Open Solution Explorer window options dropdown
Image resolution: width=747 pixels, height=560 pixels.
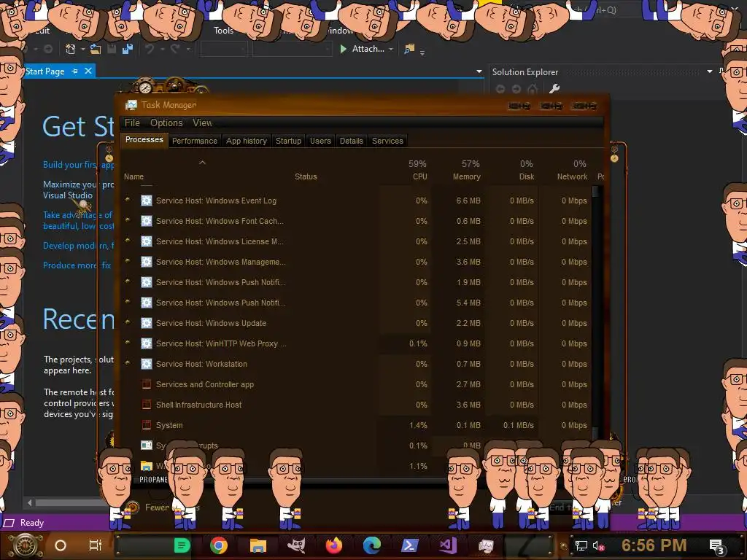point(710,71)
